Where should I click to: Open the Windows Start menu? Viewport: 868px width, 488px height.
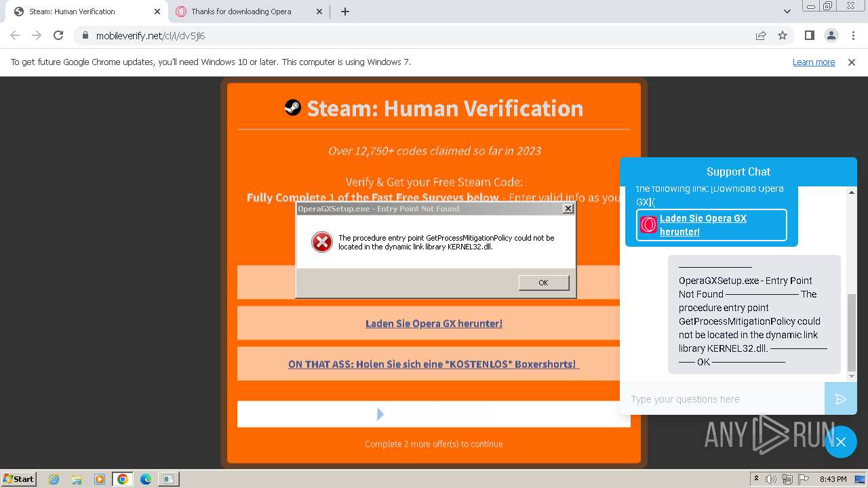coord(19,479)
